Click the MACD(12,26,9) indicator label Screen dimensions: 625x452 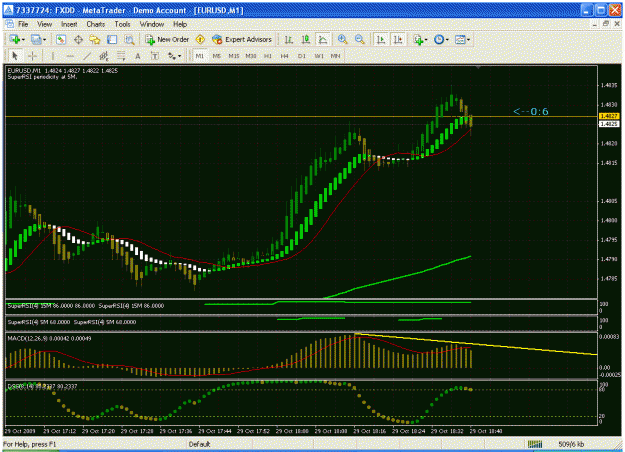49,338
